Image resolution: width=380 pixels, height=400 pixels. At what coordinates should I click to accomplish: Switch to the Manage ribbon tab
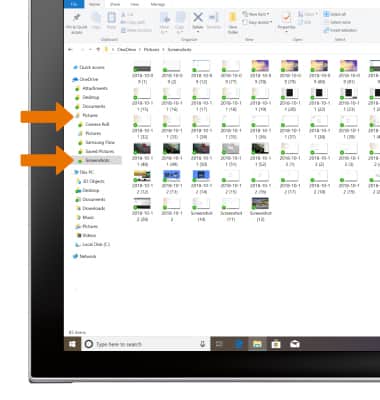coord(158,4)
